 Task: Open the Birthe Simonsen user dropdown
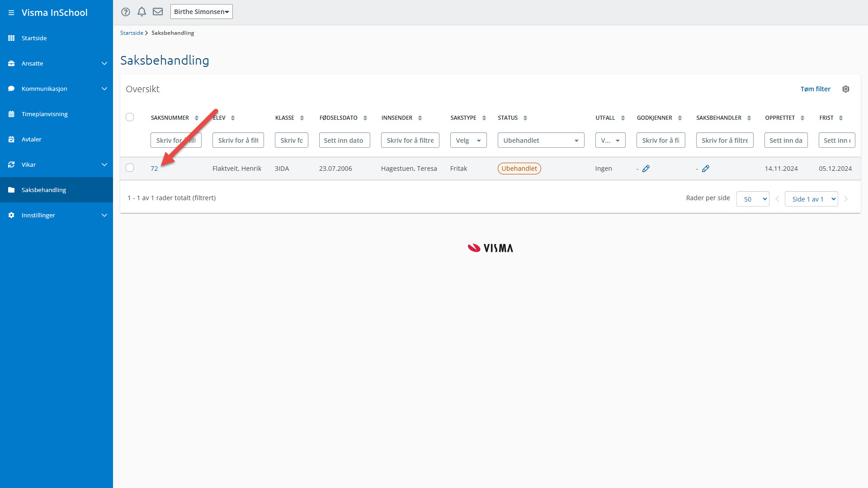(201, 12)
